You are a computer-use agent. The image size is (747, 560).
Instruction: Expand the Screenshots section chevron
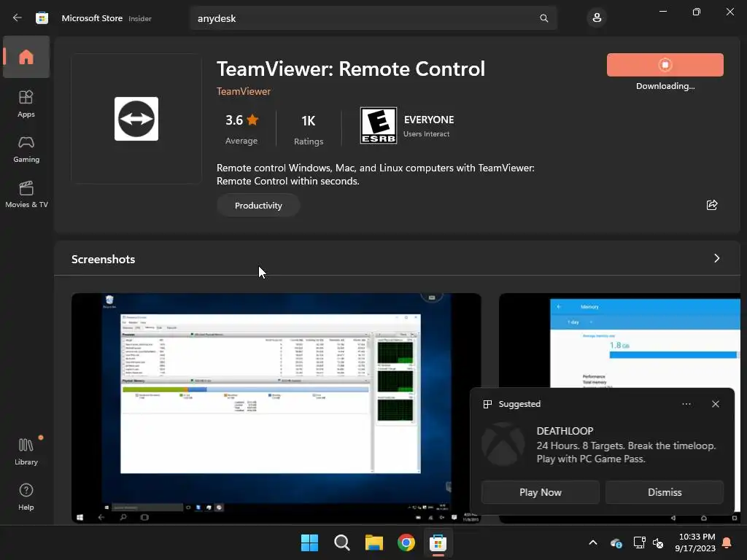coord(716,258)
